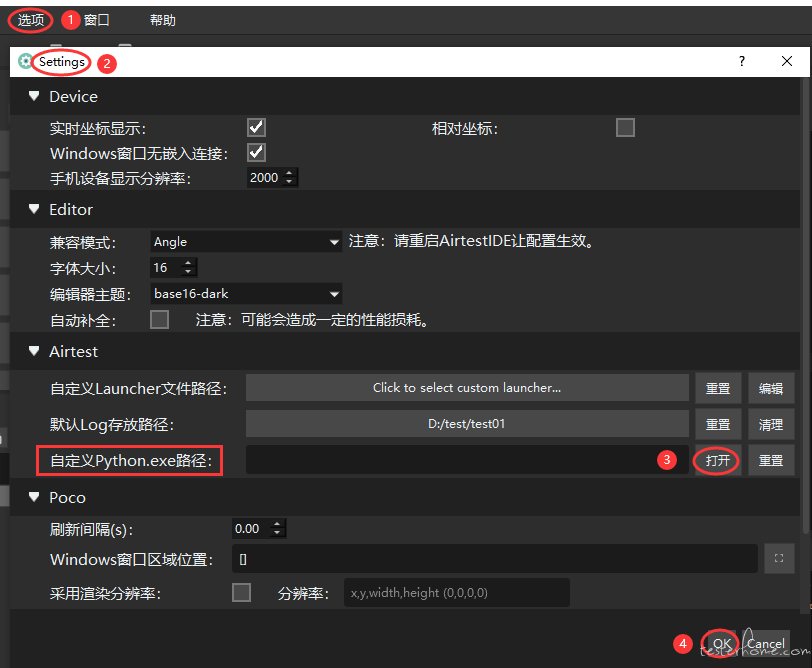Image resolution: width=812 pixels, height=668 pixels.
Task: Open the 编辑器主题 base16-dark dropdown
Action: pos(246,294)
